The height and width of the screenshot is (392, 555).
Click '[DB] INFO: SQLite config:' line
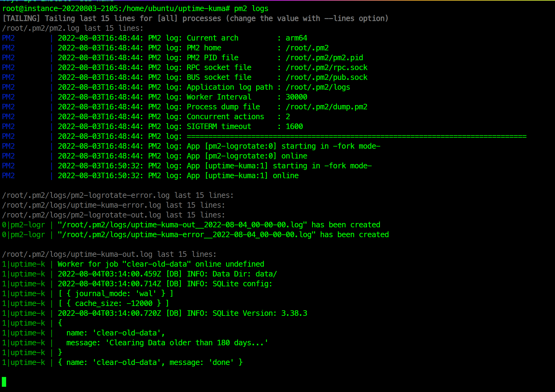coord(219,284)
